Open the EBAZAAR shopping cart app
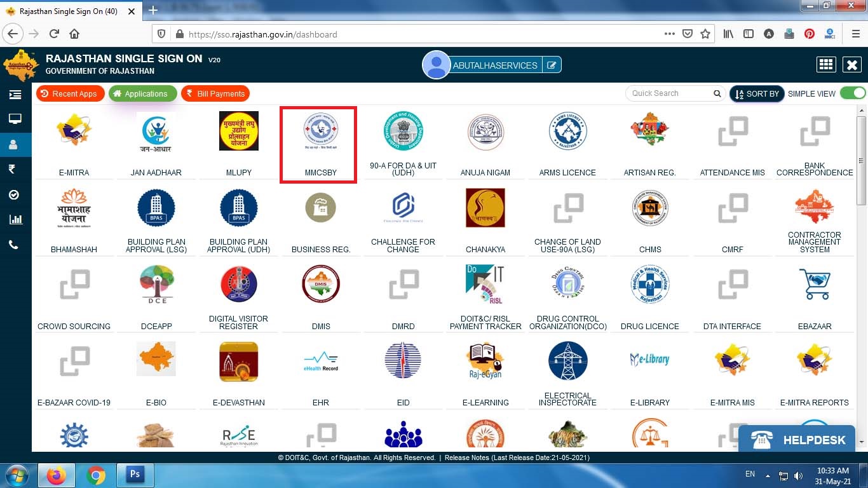This screenshot has width=868, height=488. (x=815, y=284)
